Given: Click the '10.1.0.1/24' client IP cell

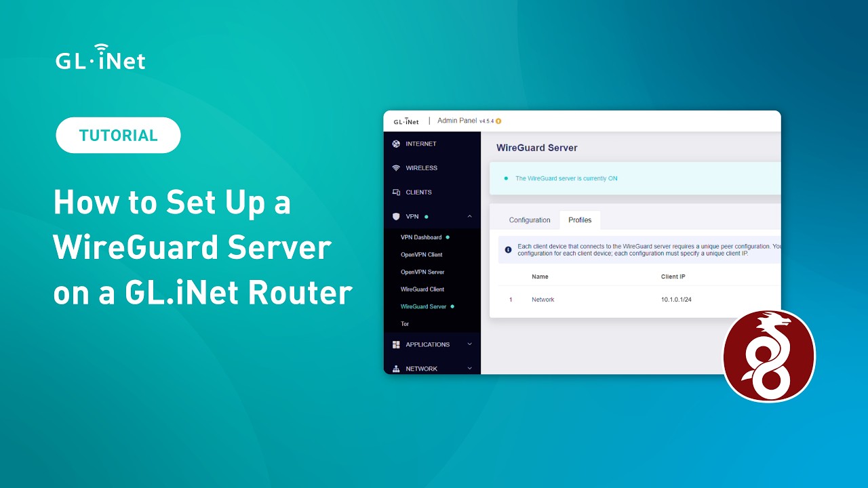Looking at the screenshot, I should [676, 300].
